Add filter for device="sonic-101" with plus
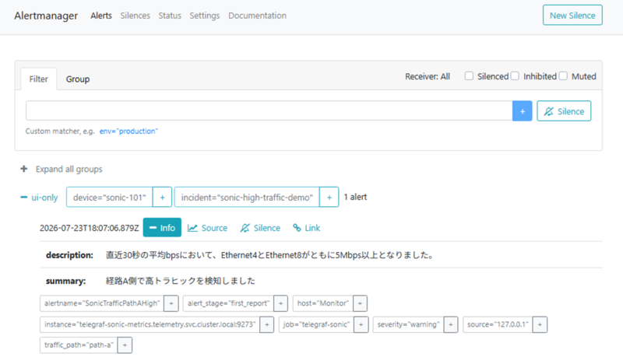The height and width of the screenshot is (364, 623). click(x=162, y=198)
